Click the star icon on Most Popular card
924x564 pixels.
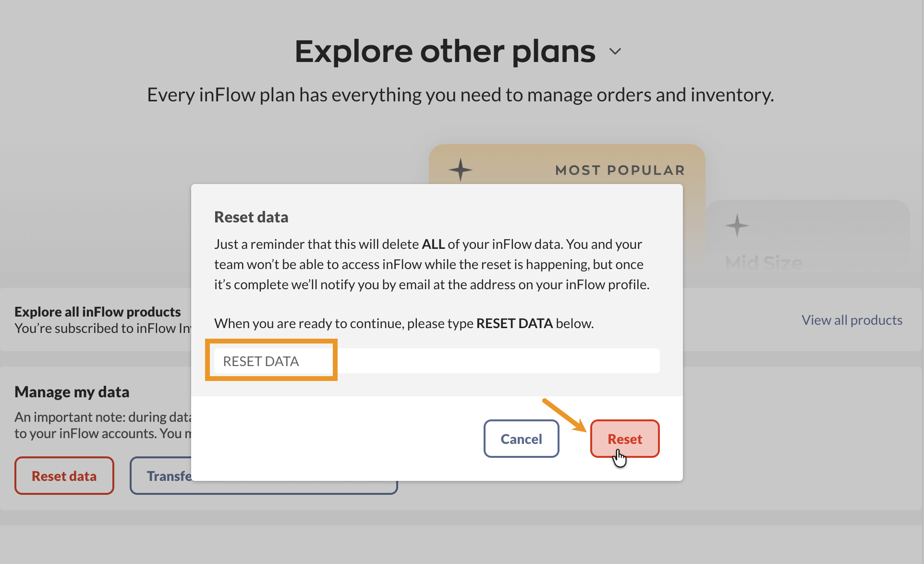pyautogui.click(x=461, y=170)
